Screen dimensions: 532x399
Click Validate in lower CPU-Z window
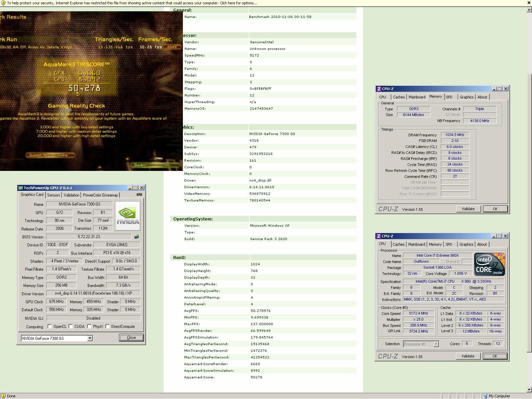pos(467,356)
